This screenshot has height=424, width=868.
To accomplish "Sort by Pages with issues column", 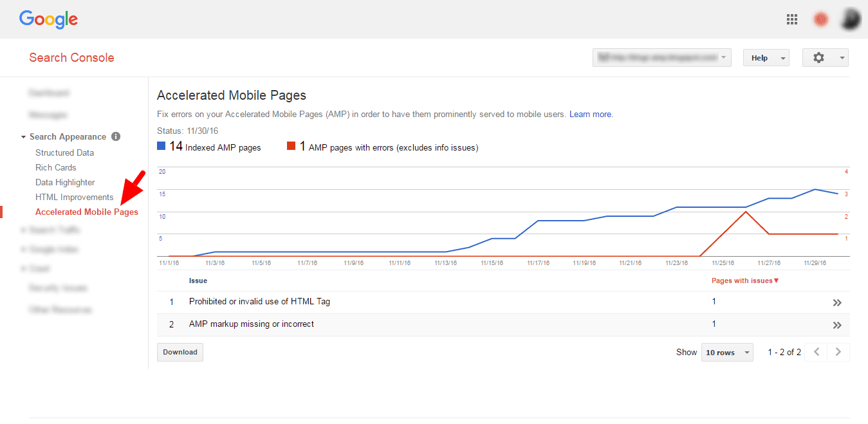I will 745,281.
